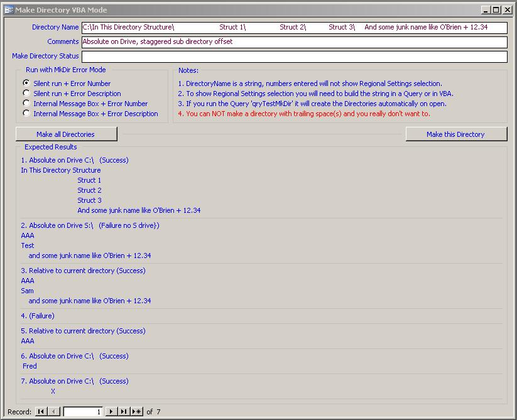This screenshot has width=517, height=420.
Task: Select Silent run + Error Number option
Action: click(x=26, y=83)
